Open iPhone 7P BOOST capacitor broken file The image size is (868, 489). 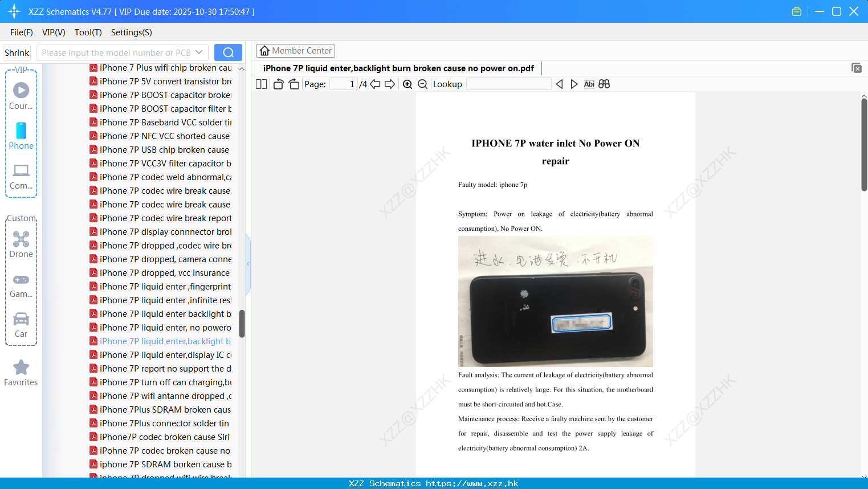161,95
